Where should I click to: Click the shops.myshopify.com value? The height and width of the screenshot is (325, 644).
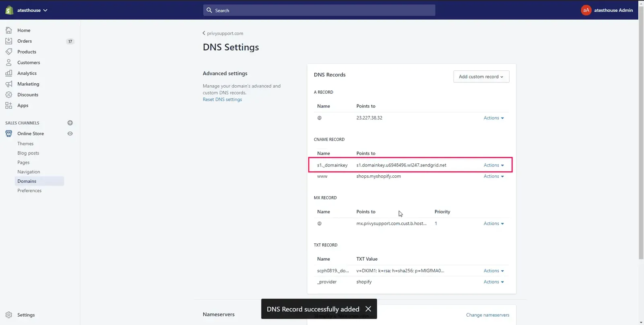pyautogui.click(x=378, y=176)
